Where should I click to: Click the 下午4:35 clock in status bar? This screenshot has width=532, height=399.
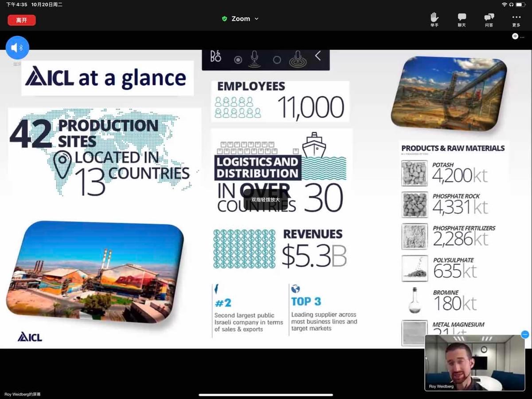point(16,4)
